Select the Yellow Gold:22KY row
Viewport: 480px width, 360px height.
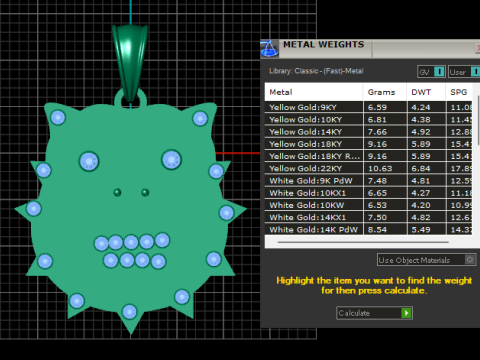(368, 168)
